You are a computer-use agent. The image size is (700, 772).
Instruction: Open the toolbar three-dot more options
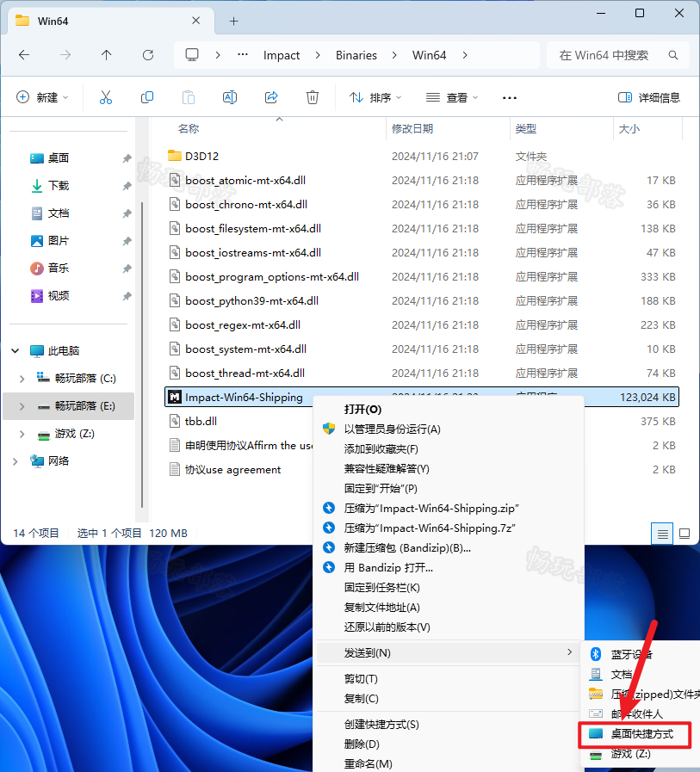click(x=510, y=98)
